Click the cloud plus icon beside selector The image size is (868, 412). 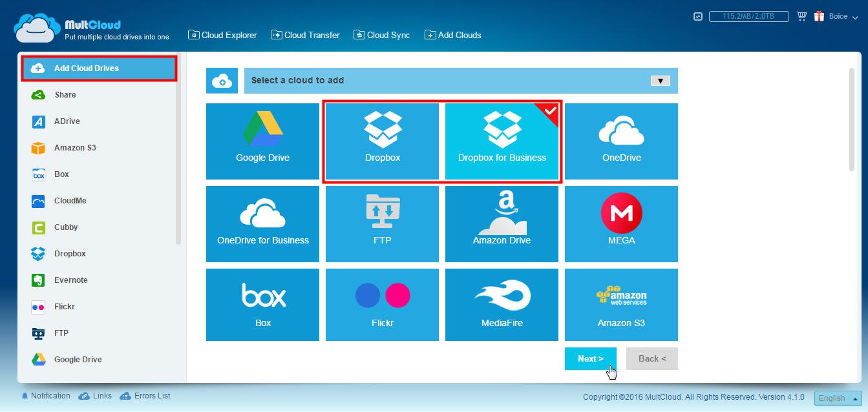tap(222, 81)
